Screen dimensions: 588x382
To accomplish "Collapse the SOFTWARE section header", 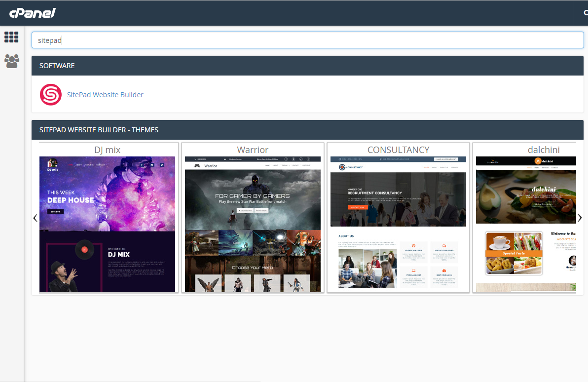I will click(307, 66).
